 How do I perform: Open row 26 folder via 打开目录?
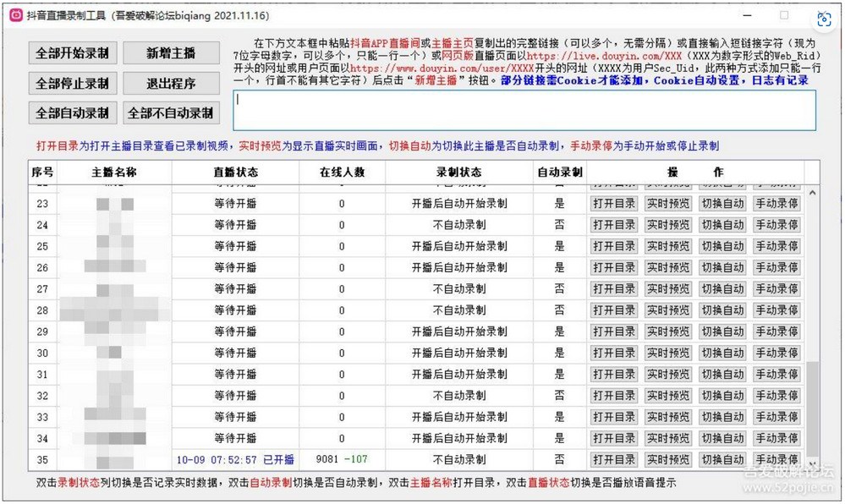pyautogui.click(x=614, y=267)
